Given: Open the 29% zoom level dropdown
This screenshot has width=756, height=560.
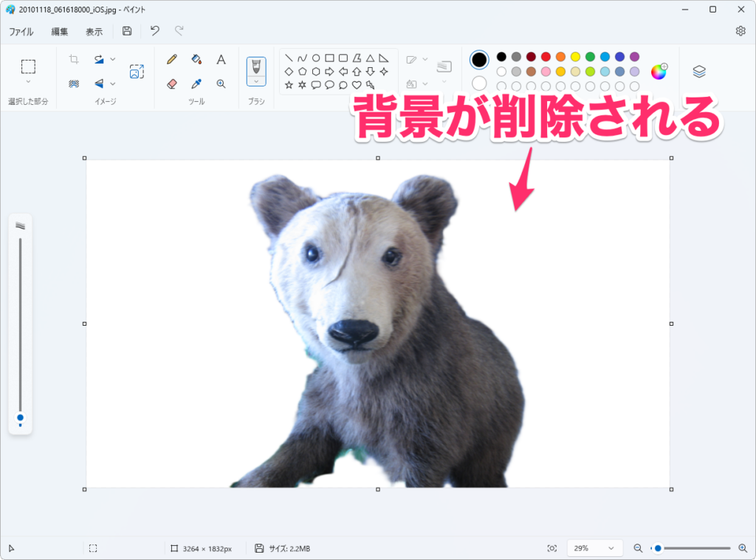Looking at the screenshot, I should pyautogui.click(x=594, y=548).
